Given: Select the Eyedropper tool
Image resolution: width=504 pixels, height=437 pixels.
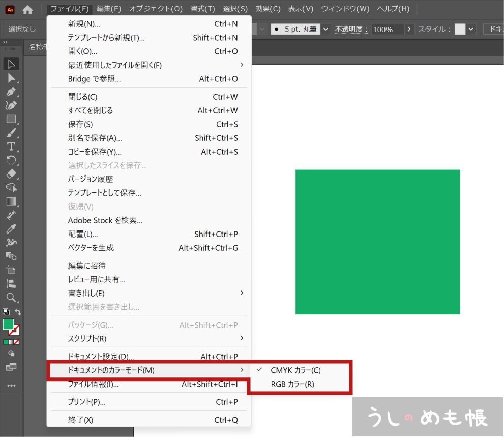Looking at the screenshot, I should tap(11, 229).
